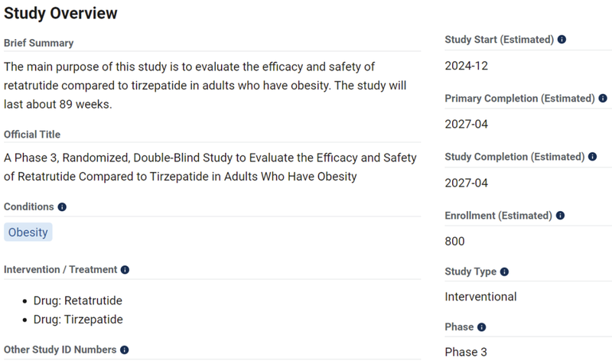Open info icon for Study Completion (Estimated)
This screenshot has height=364, width=612.
click(x=591, y=157)
